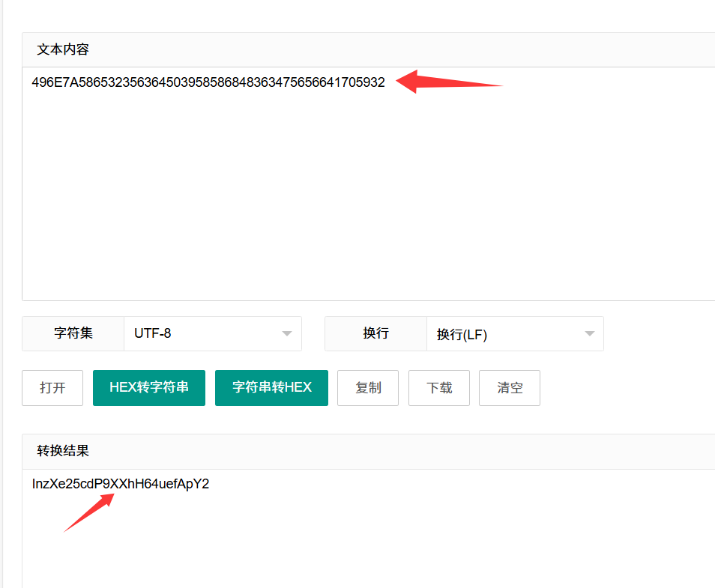
Task: Click the 字符串转HEX convert button
Action: (271, 388)
